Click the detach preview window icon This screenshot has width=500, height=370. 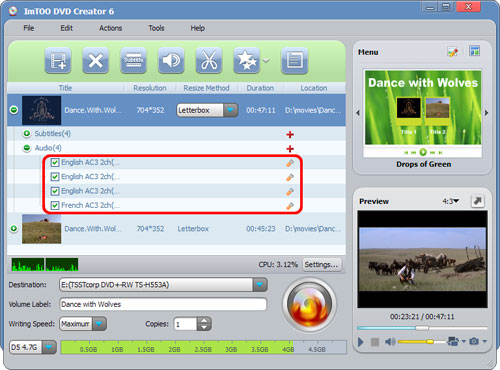click(x=477, y=201)
